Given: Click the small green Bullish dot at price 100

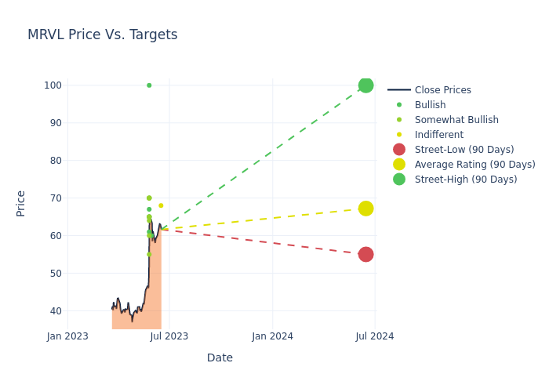Looking at the screenshot, I should (149, 85).
